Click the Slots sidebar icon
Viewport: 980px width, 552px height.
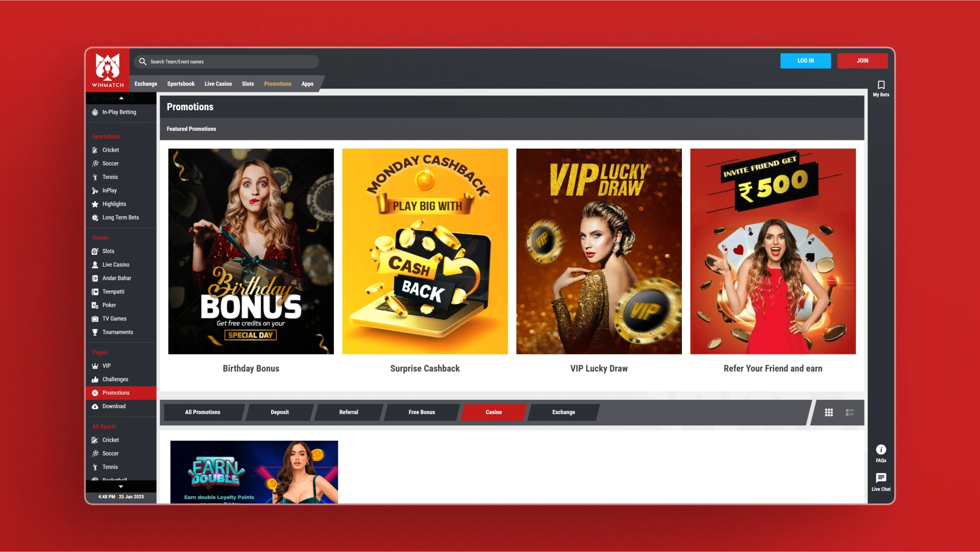95,251
